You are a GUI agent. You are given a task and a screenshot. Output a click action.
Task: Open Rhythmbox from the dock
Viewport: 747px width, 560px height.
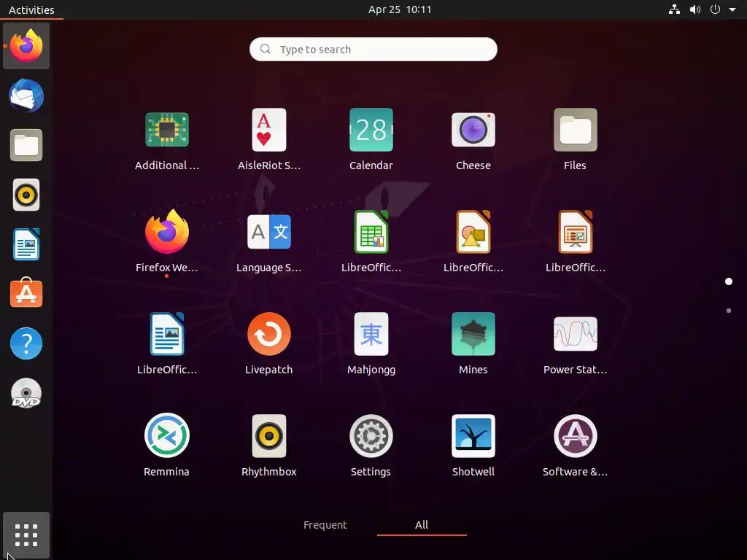[26, 195]
